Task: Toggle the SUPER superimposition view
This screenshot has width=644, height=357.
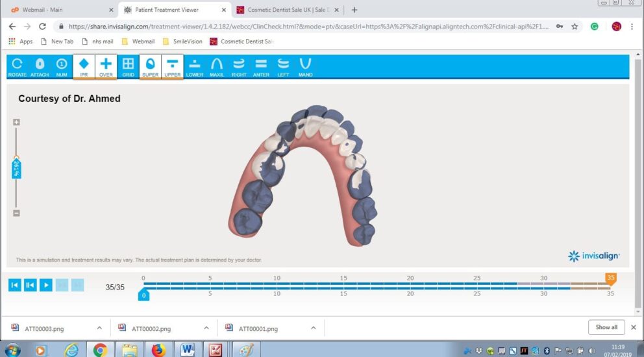Action: coord(151,67)
